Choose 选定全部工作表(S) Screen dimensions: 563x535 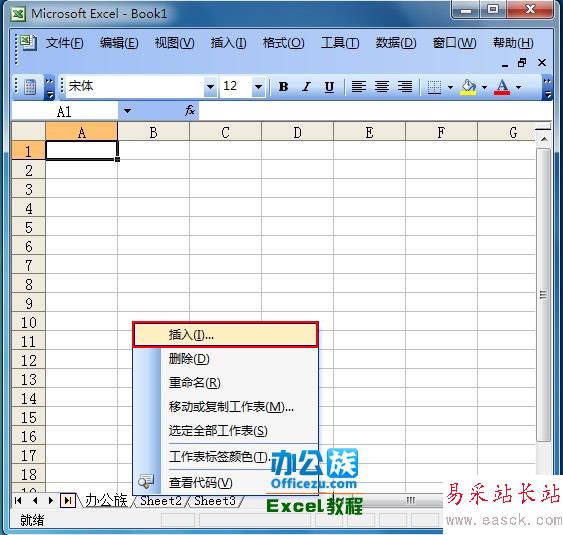click(x=225, y=431)
